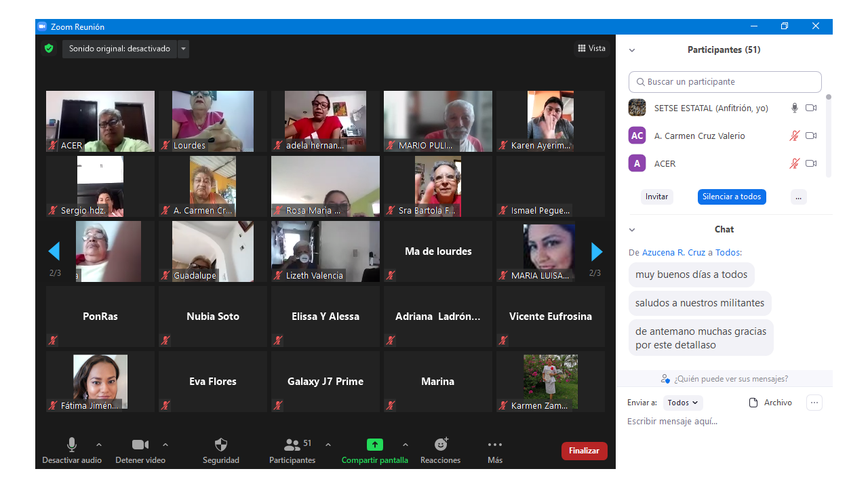Select MARIO PULI video thumbnail
The image size is (868, 488).
[x=438, y=121]
